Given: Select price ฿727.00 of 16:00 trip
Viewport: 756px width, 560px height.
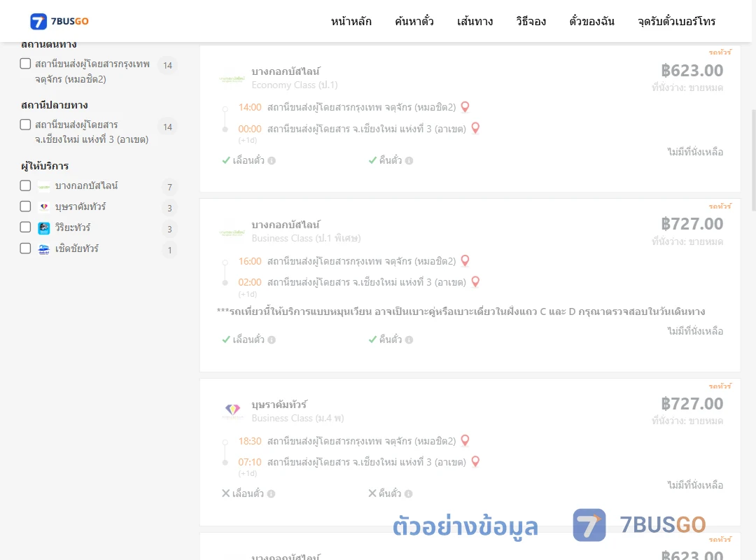Looking at the screenshot, I should (x=692, y=224).
